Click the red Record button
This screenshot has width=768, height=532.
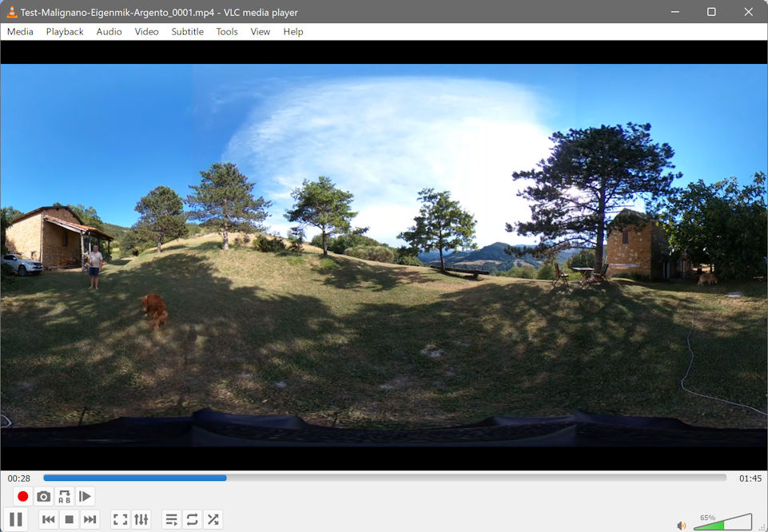(22, 496)
